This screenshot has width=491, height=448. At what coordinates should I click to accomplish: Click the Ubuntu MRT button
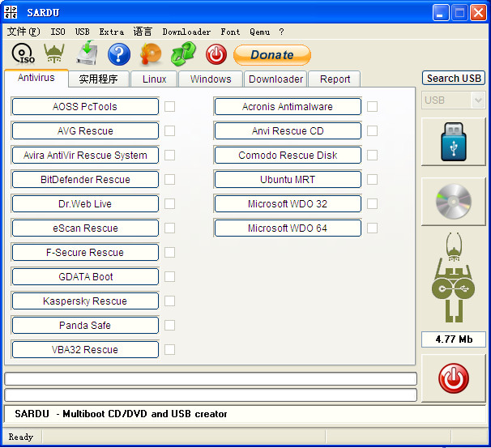click(288, 179)
